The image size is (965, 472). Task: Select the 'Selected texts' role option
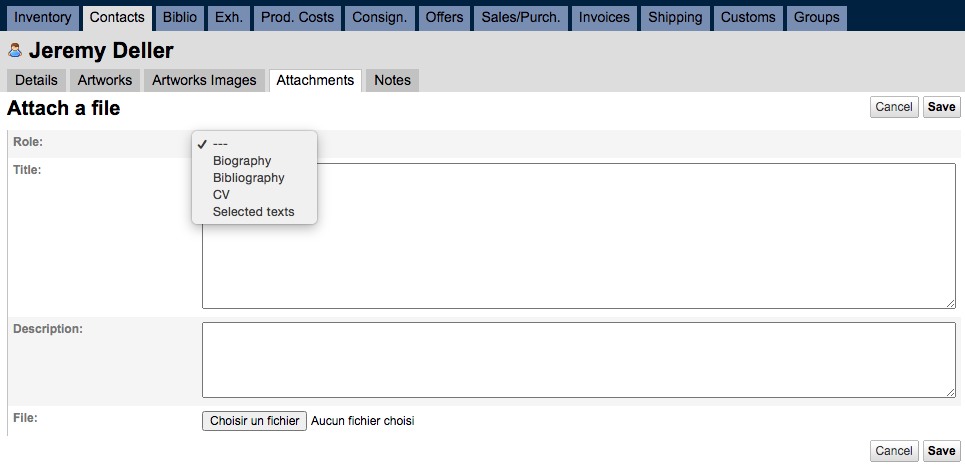coord(254,212)
